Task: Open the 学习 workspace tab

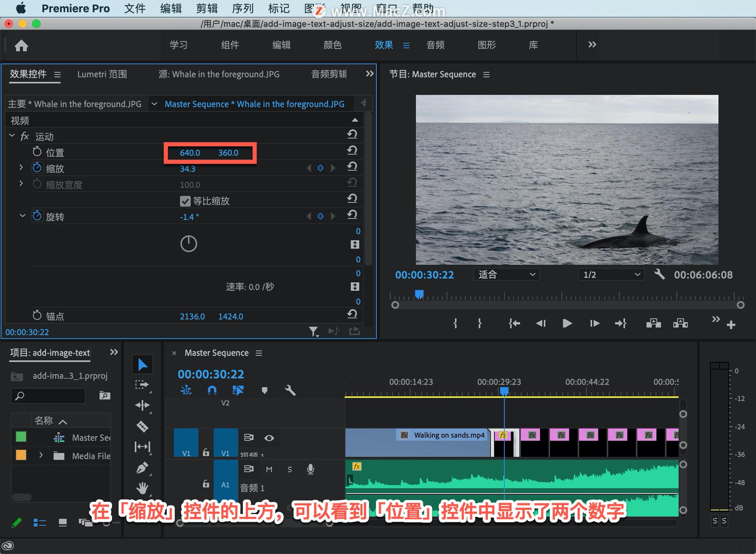Action: [x=179, y=45]
